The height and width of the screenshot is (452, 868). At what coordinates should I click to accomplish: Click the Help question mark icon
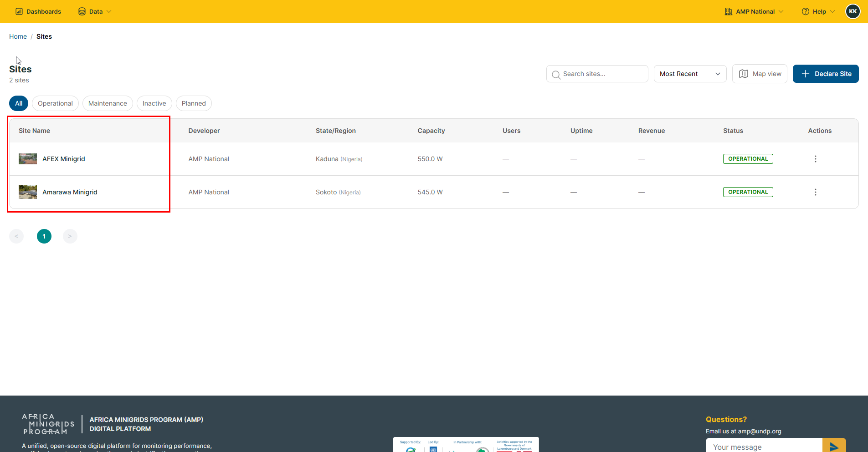point(806,11)
